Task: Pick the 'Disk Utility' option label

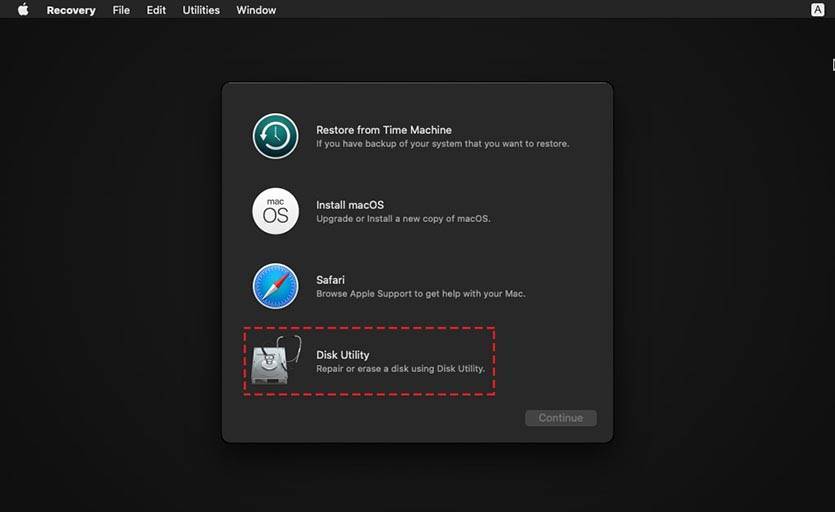Action: [342, 355]
